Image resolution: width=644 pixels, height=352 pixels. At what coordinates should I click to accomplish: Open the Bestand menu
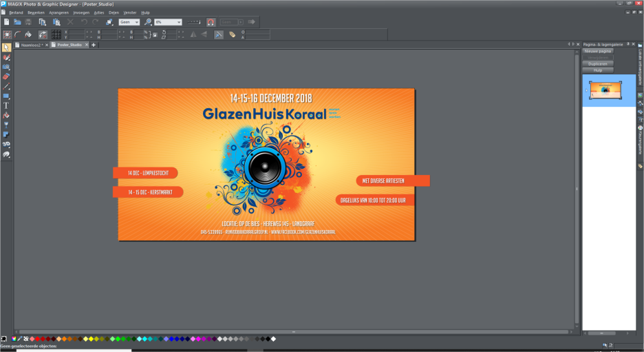coord(15,12)
